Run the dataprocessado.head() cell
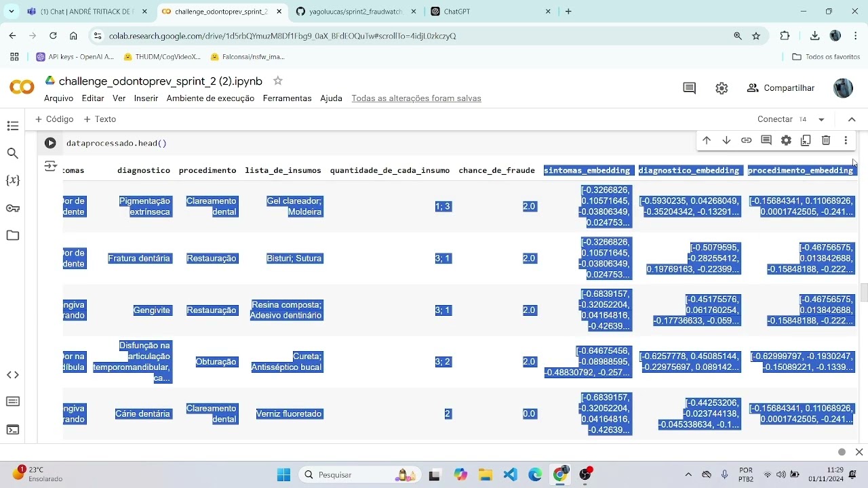This screenshot has width=868, height=488. click(x=50, y=143)
